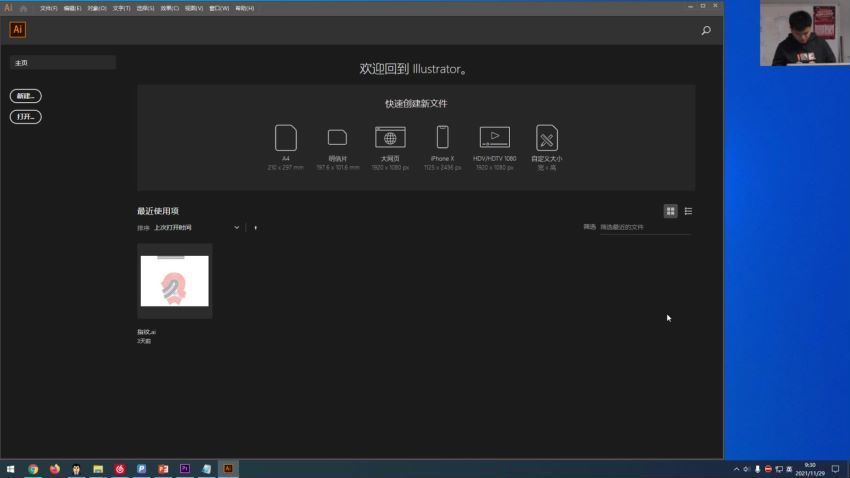
Task: Open the 上次打开时间 sort dropdown
Action: pyautogui.click(x=196, y=228)
